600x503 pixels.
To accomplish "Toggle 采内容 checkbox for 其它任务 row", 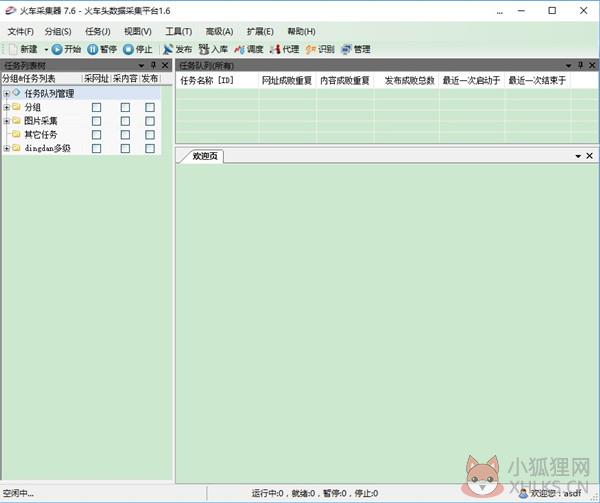I will click(125, 135).
